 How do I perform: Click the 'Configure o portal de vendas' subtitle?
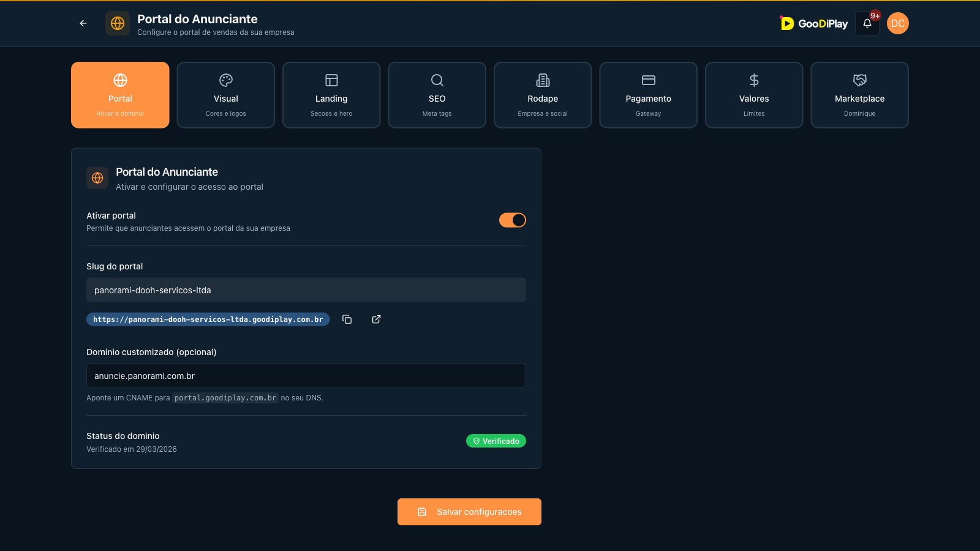click(216, 32)
